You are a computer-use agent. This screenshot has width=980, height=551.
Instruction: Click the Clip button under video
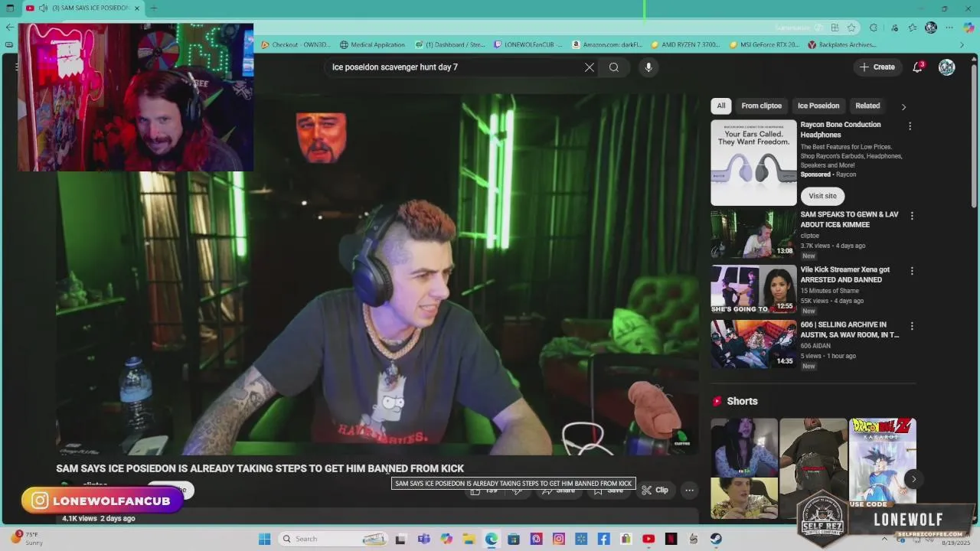click(655, 490)
